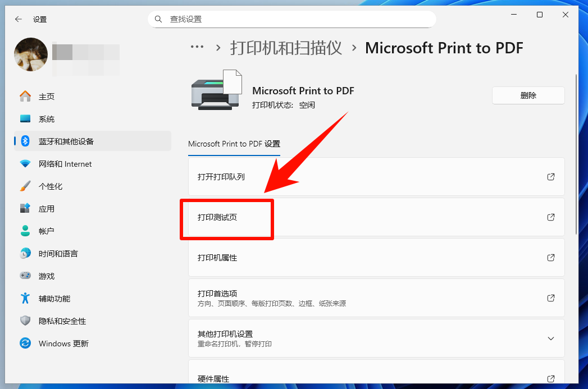Click the external link icon for 打印机属性
The width and height of the screenshot is (588, 389).
550,258
